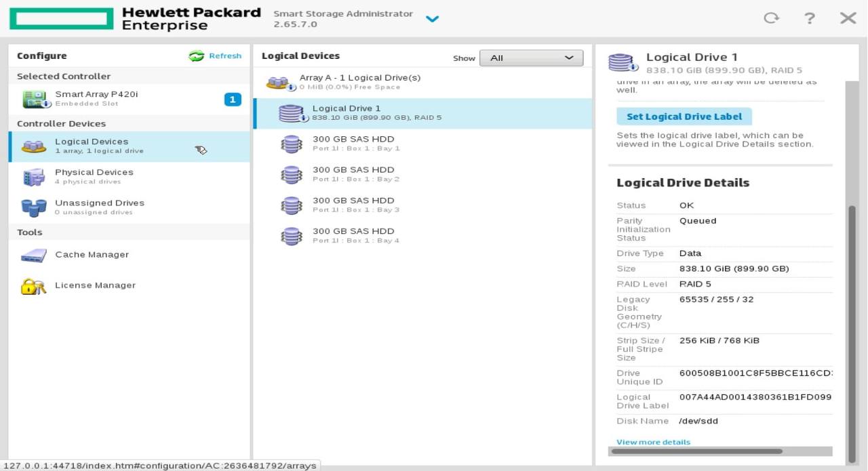Open help question mark icon
The image size is (868, 471).
coord(809,18)
